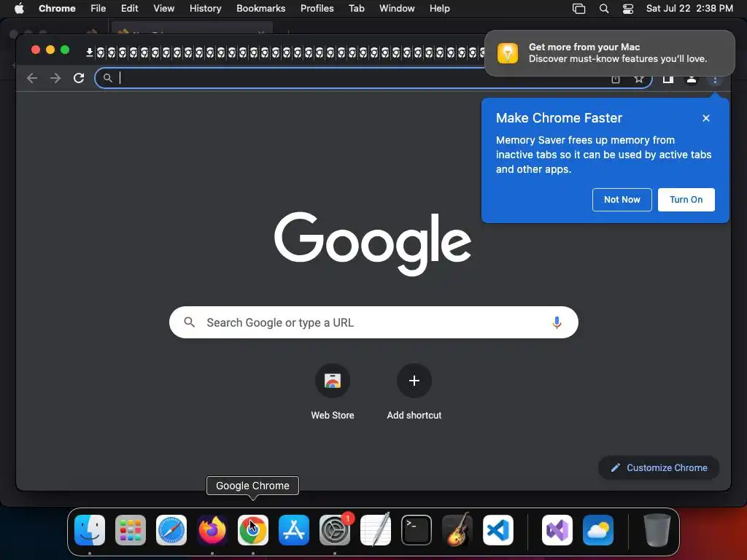Click the Google logo
This screenshot has width=747, height=560.
373,244
